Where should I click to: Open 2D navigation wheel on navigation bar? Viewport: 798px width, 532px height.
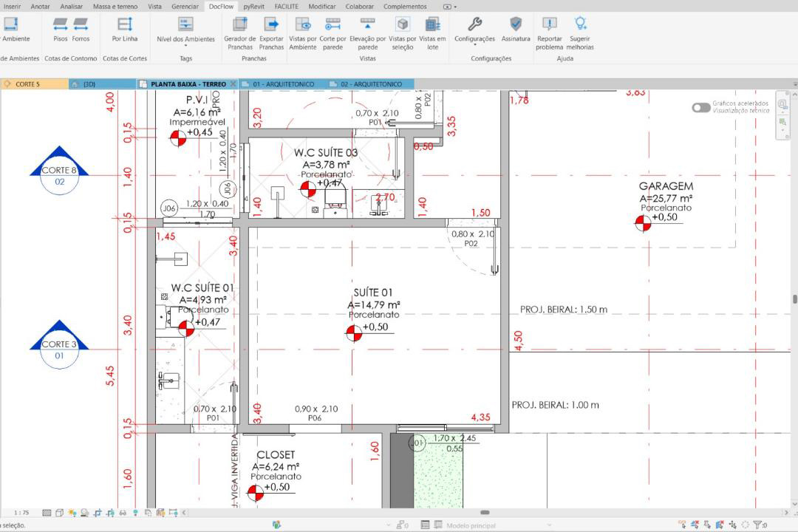click(x=782, y=104)
